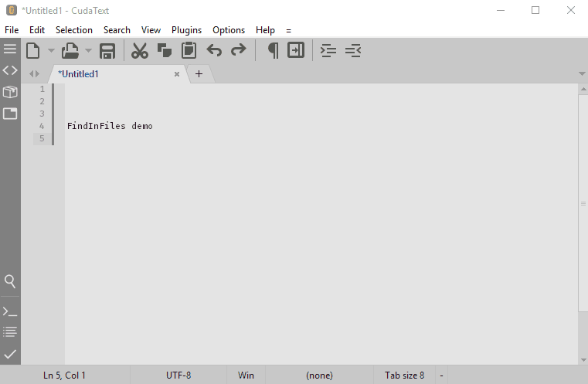
Task: Maximize the CudaText window
Action: 535,10
